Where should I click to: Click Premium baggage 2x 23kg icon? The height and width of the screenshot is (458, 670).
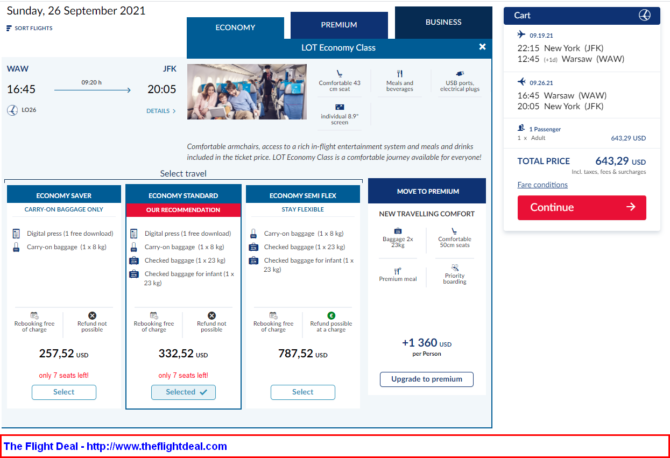(x=398, y=231)
